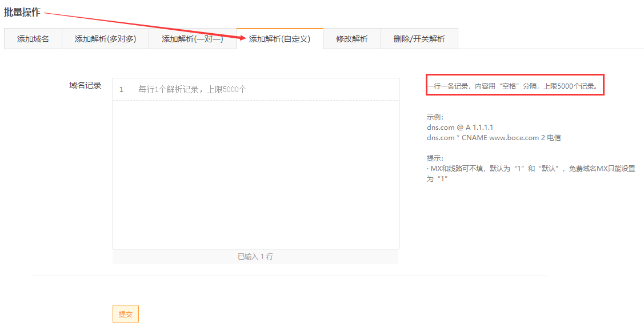Screen dimensions: 644x326
Task: Go to the 修改解析 tab
Action: point(351,39)
